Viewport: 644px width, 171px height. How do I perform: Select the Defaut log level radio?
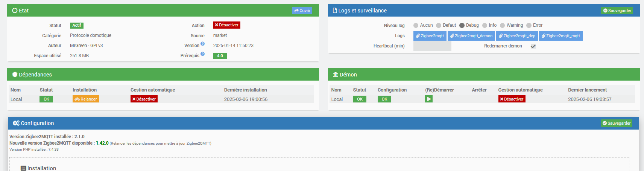pyautogui.click(x=439, y=26)
